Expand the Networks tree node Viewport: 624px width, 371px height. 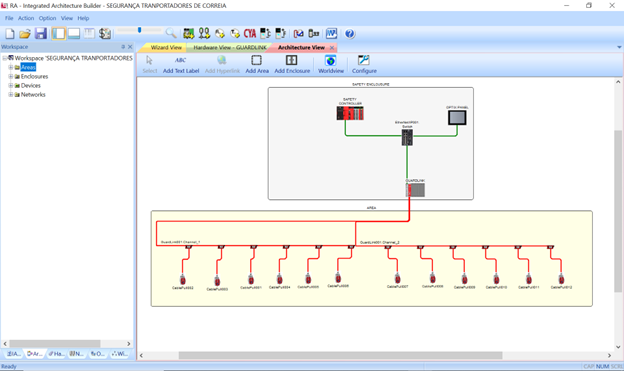11,95
